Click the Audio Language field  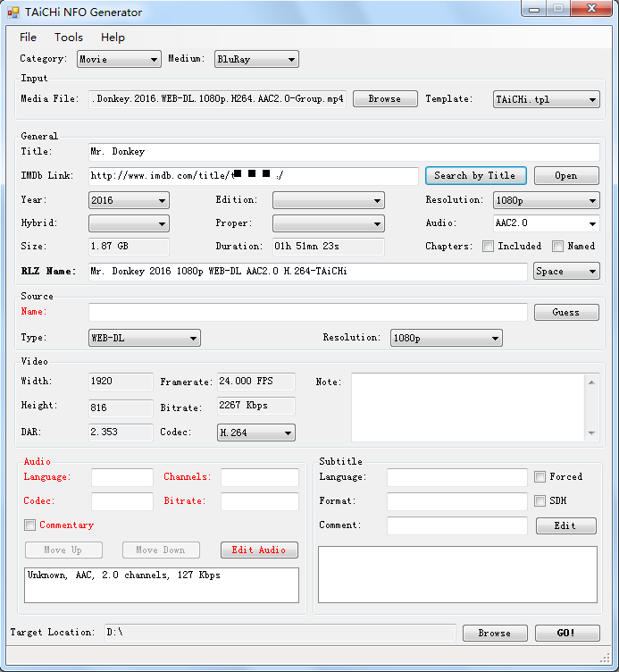(122, 477)
